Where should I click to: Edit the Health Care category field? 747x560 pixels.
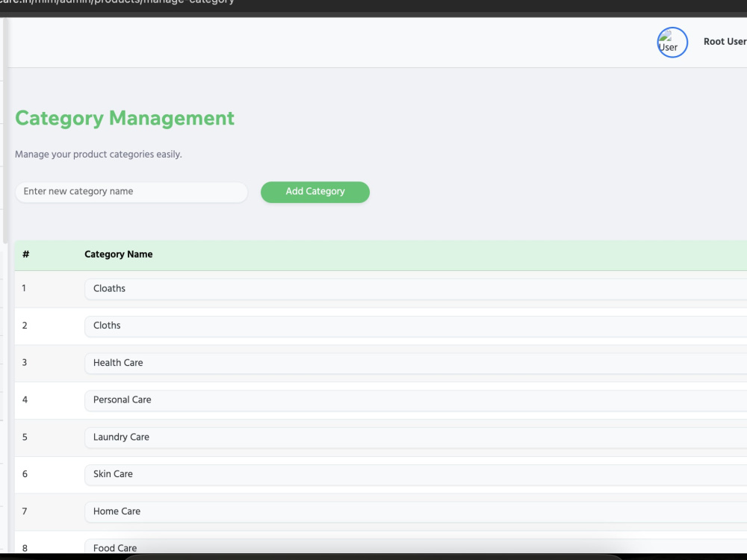pos(415,364)
